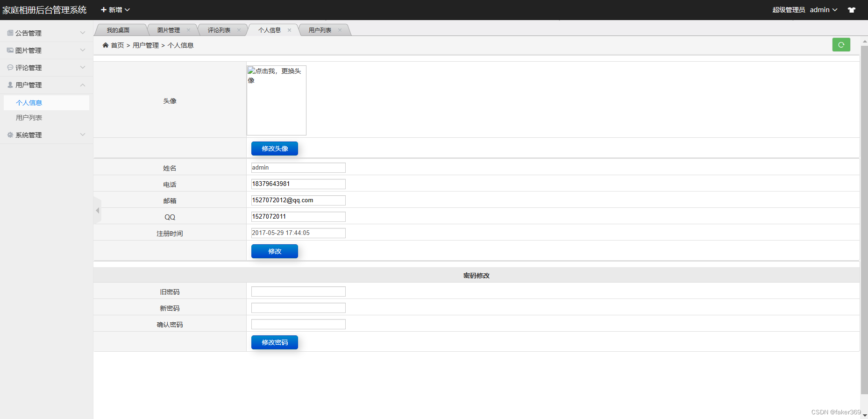Screen dimensions: 868x419
Task: Click the 公告管理 list icon
Action: 10,33
